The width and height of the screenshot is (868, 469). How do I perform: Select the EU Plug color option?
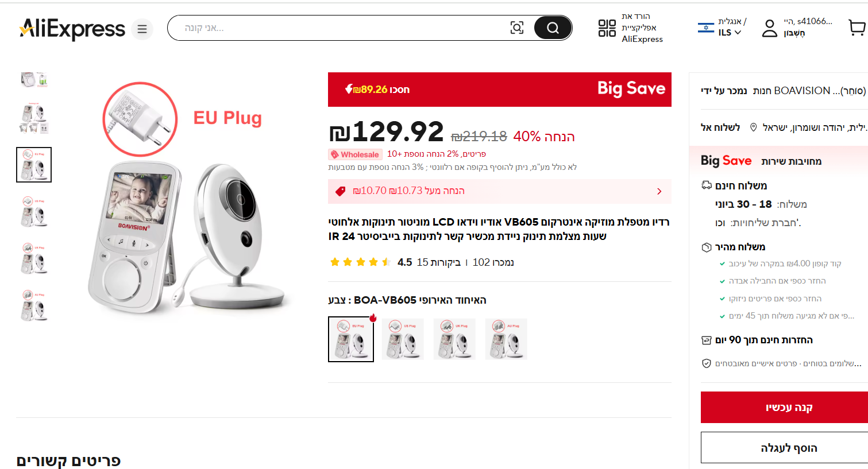(x=351, y=339)
